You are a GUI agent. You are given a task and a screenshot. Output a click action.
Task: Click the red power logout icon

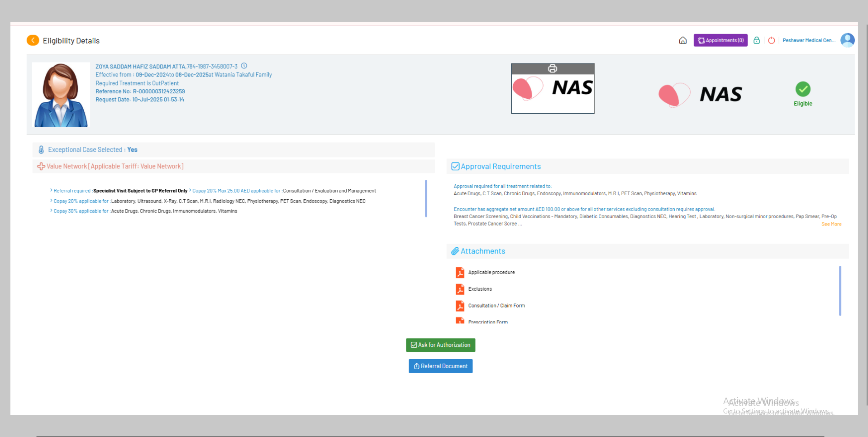(x=772, y=40)
